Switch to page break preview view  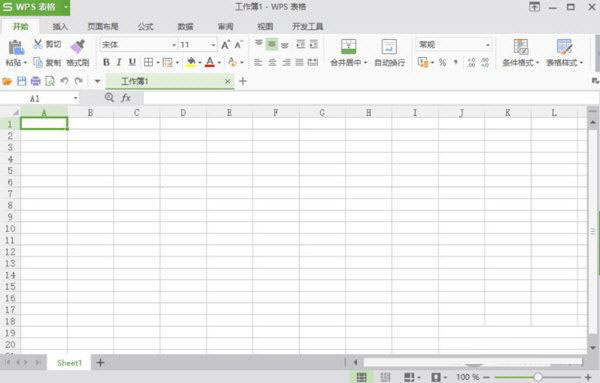[x=385, y=377]
